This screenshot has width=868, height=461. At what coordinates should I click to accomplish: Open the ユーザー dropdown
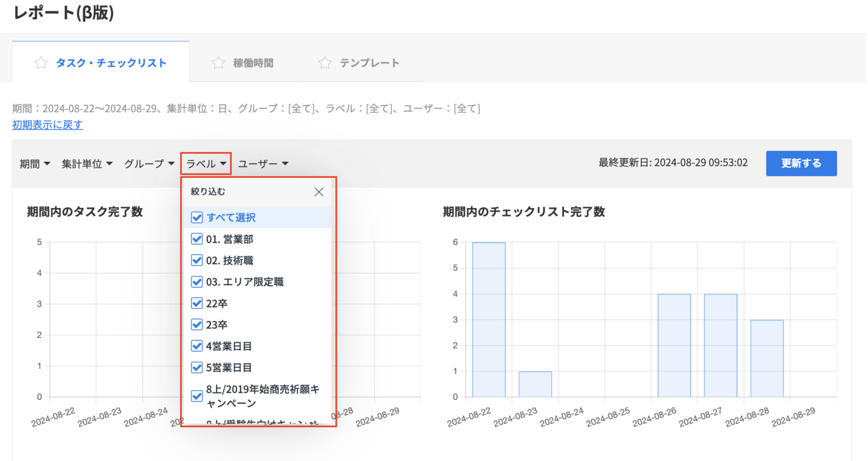(263, 163)
